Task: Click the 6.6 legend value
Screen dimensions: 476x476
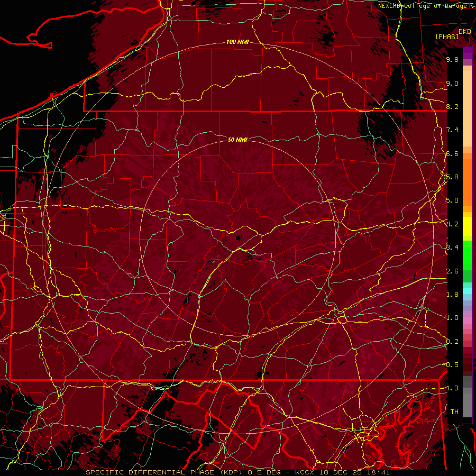Action: pyautogui.click(x=452, y=153)
